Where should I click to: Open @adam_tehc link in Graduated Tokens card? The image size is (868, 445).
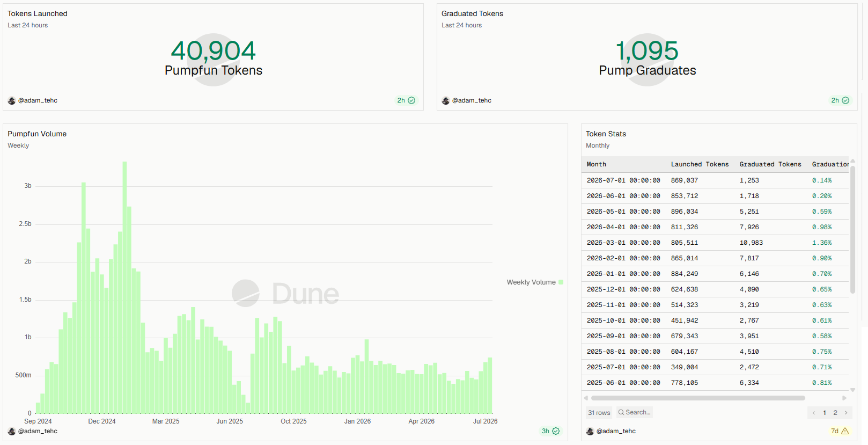click(472, 100)
